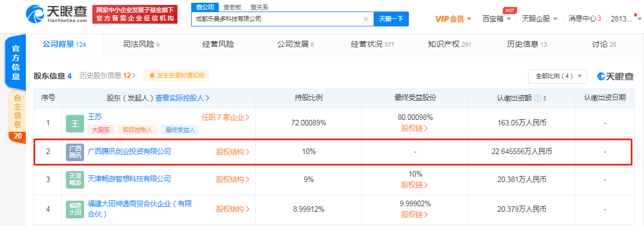Click the 最终受益人 tag
The width and height of the screenshot is (644, 226).
pyautogui.click(x=180, y=130)
